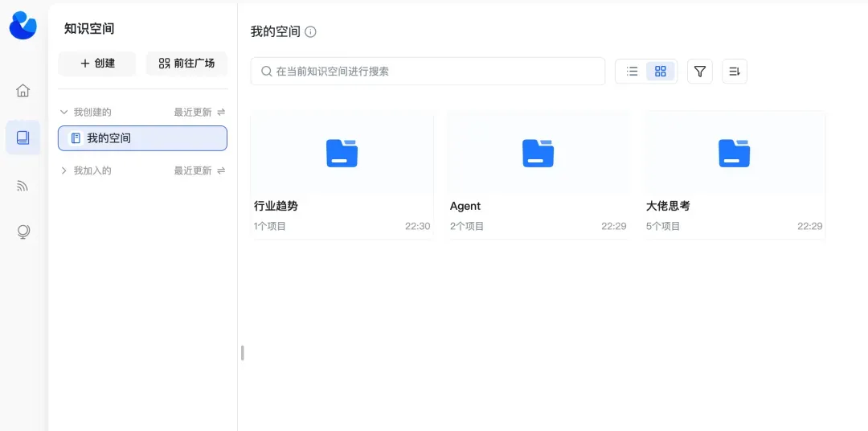Viewport: 868px width, 431px height.
Task: Click the 创建 button
Action: click(x=97, y=64)
